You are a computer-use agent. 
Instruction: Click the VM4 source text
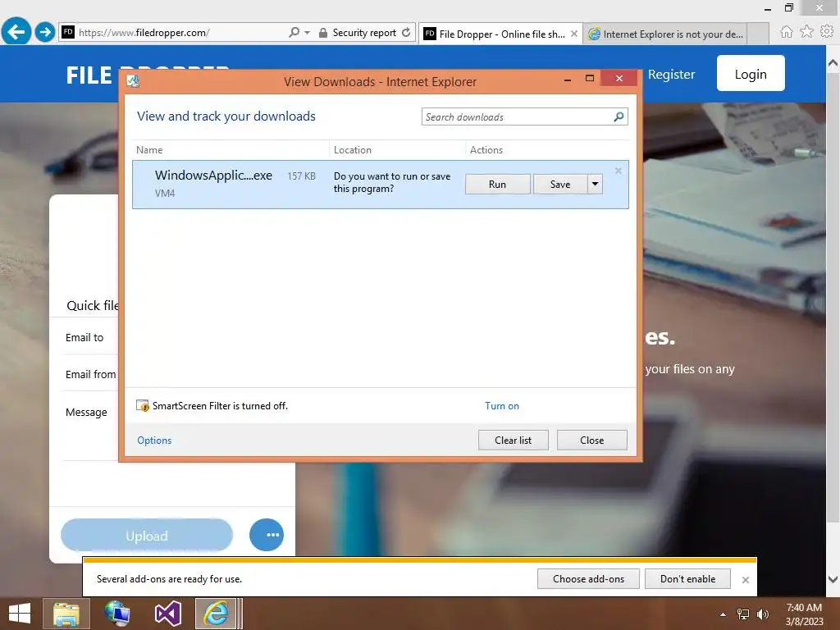point(165,194)
